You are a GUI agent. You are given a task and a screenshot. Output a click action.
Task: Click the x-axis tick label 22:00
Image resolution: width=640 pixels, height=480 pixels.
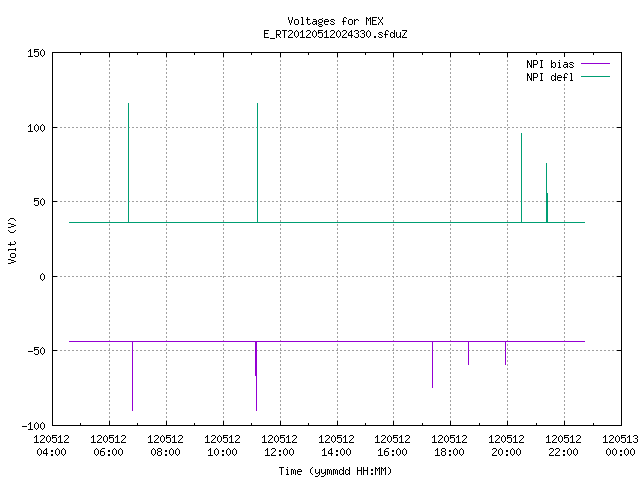[x=564, y=452]
